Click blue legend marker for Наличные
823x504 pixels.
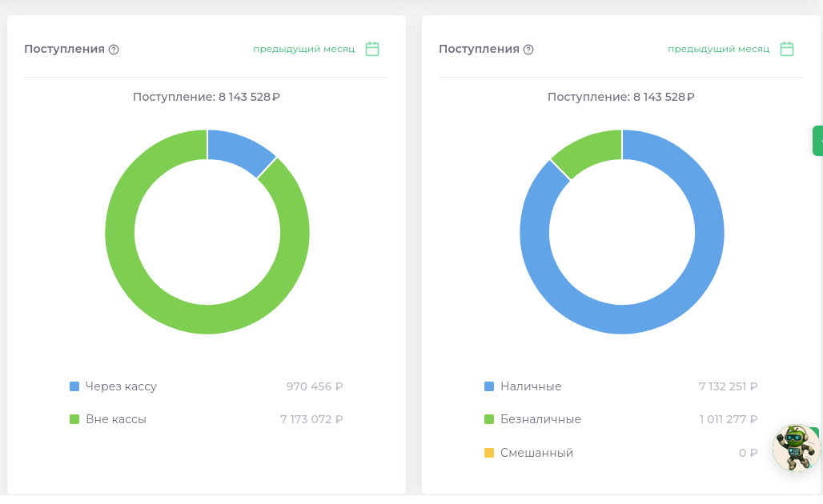pos(489,386)
